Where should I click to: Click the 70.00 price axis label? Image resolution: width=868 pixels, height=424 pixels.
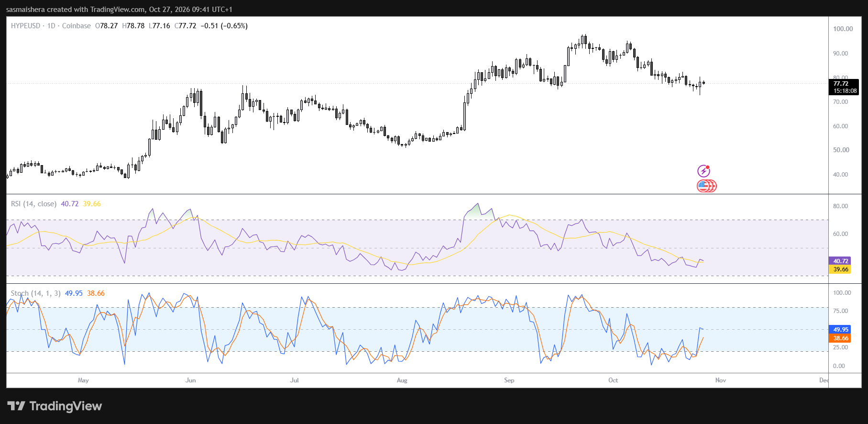[x=840, y=101]
